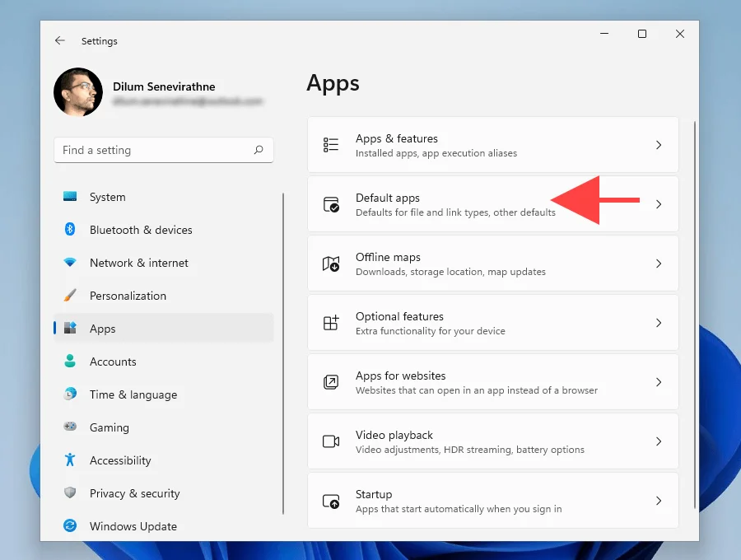Expand the Startup row chevron
This screenshot has width=741, height=560.
[x=658, y=501]
